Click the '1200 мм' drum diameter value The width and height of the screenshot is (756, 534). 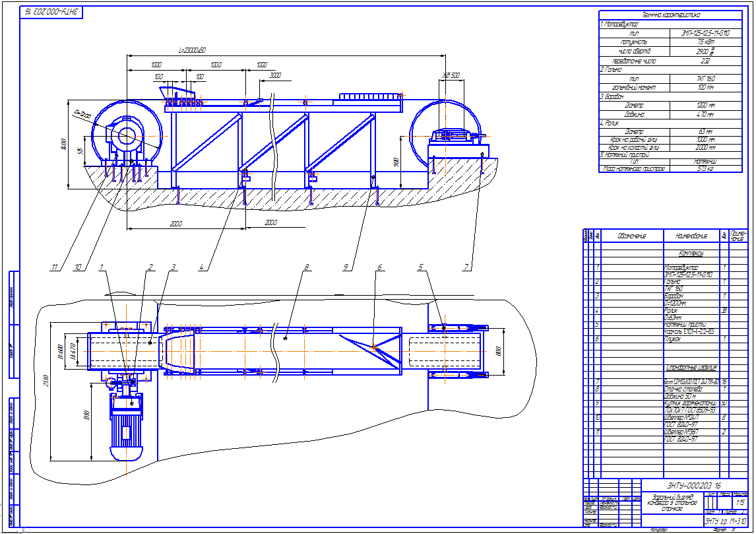coord(705,105)
